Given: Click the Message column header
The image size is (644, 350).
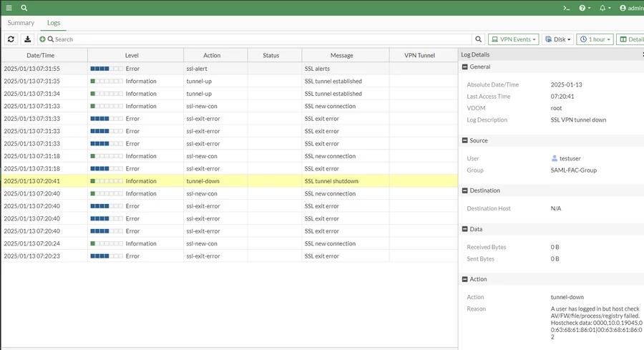Looking at the screenshot, I should [x=342, y=55].
